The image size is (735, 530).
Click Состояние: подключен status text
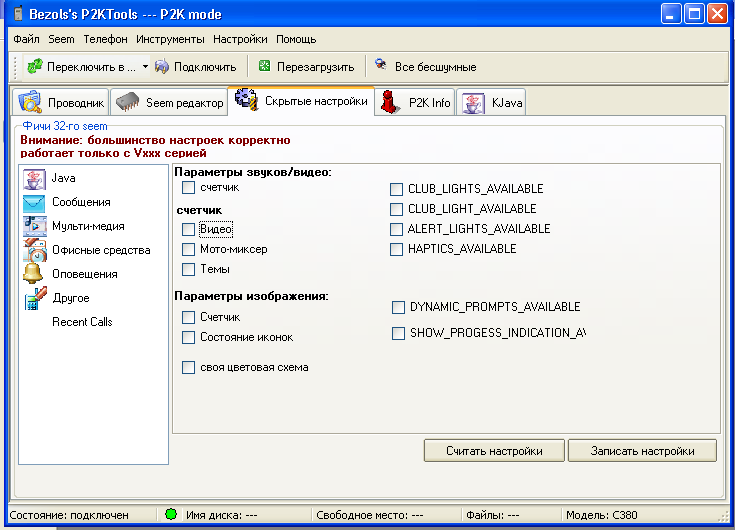69,515
